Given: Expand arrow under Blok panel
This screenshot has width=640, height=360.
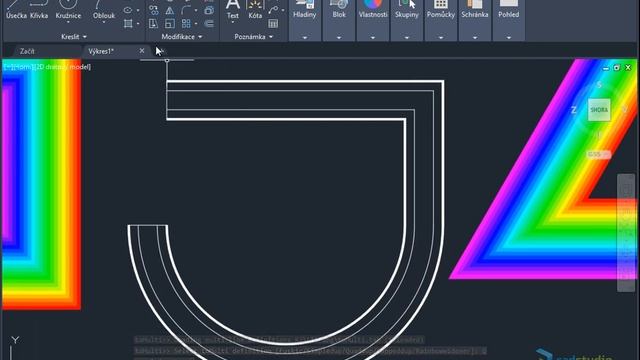Looking at the screenshot, I should click(x=339, y=38).
